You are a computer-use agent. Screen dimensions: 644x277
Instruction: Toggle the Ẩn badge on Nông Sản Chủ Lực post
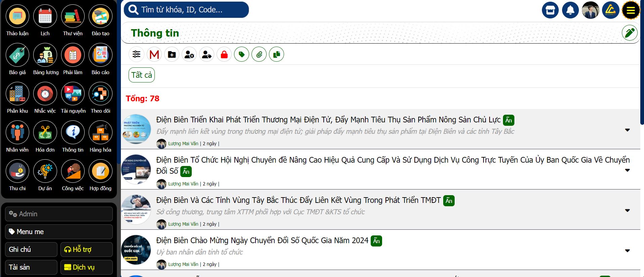coord(508,120)
